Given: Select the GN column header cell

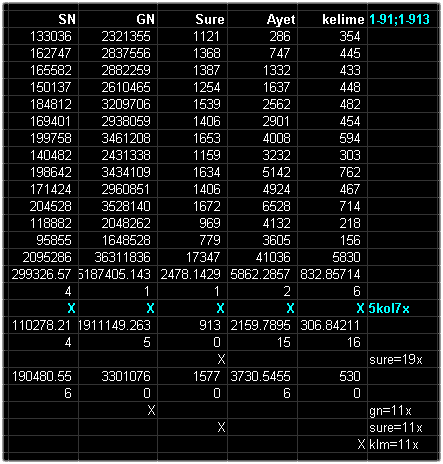Looking at the screenshot, I should (x=118, y=19).
